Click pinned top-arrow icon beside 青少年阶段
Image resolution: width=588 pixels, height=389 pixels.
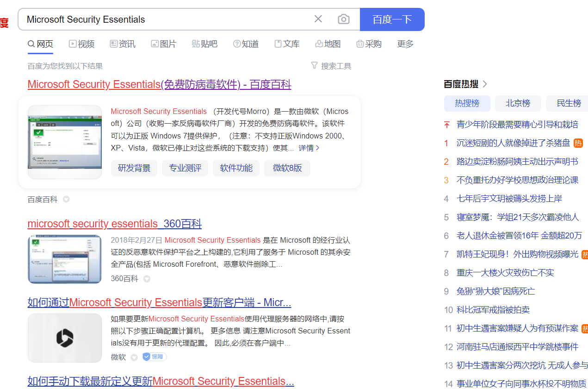[x=446, y=125]
